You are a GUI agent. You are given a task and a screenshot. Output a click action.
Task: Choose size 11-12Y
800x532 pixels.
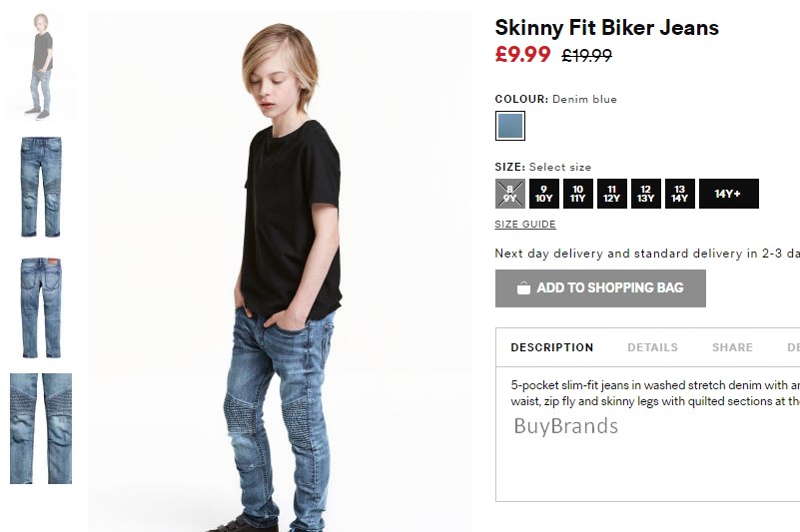611,194
